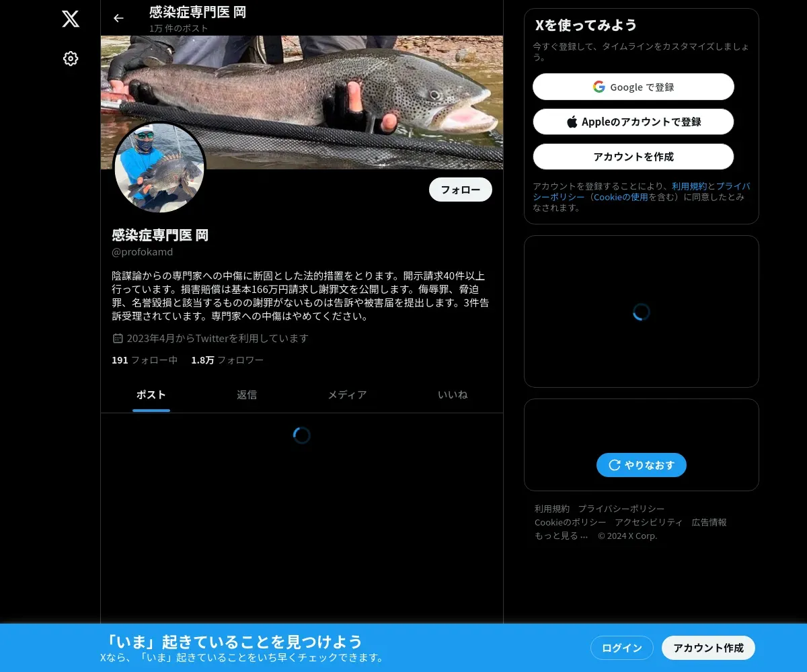Viewport: 807px width, 672px height.
Task: Open footer Cookieのポリシー link
Action: click(x=570, y=522)
